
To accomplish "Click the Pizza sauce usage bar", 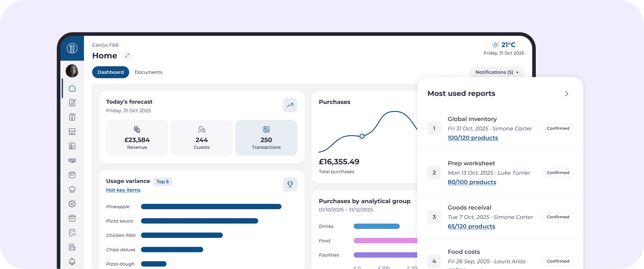I will click(199, 221).
